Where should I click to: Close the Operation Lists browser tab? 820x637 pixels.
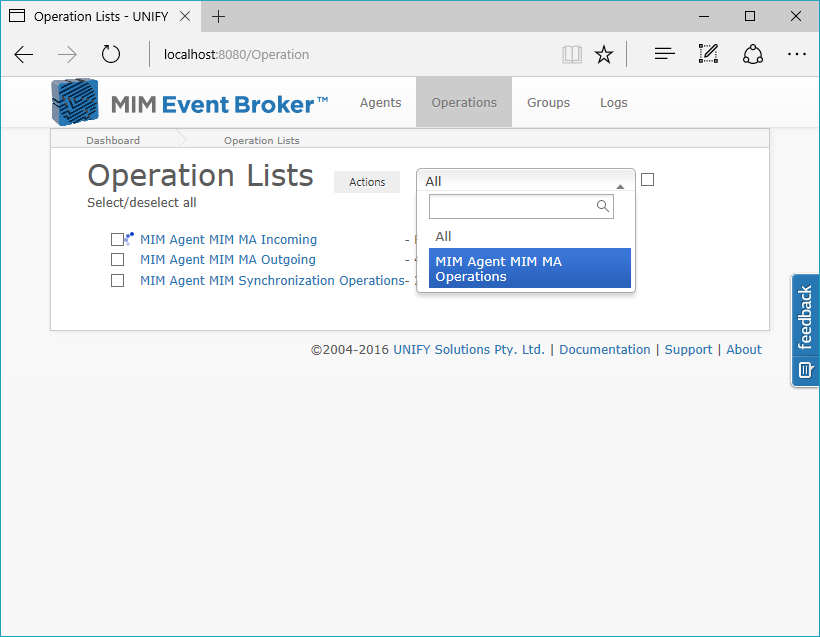tap(185, 16)
